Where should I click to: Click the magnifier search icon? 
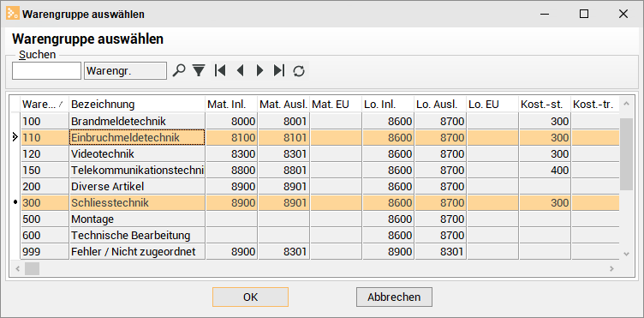[179, 70]
